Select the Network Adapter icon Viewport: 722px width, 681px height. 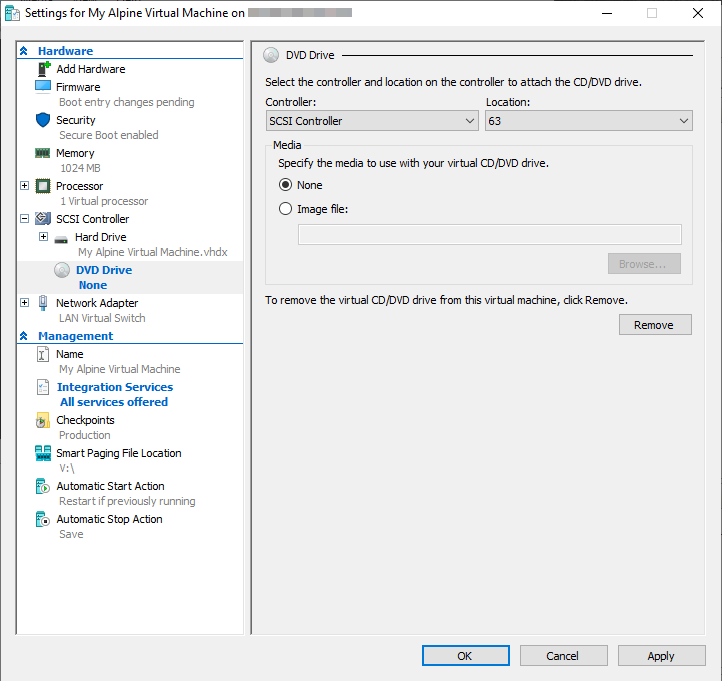click(x=43, y=303)
